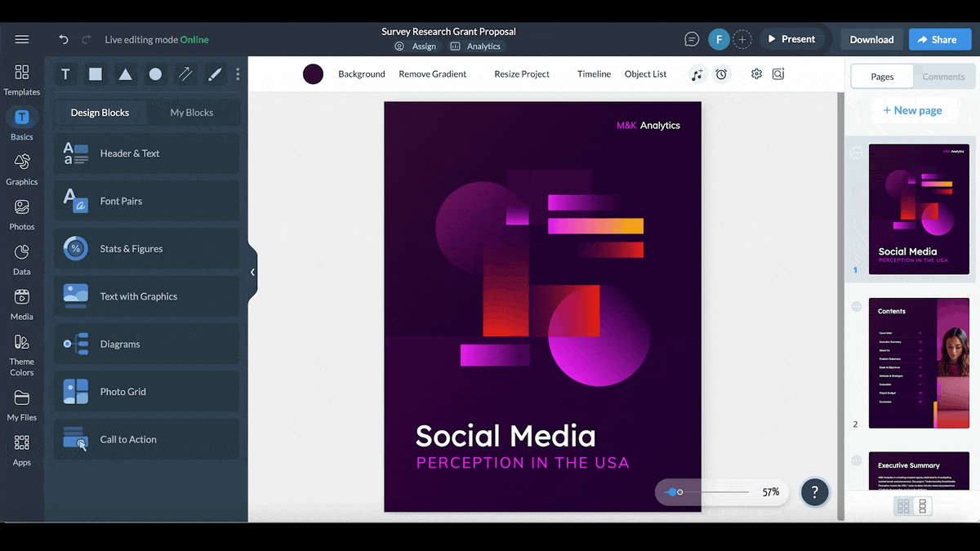This screenshot has height=551, width=980.
Task: Open the hamburger main menu
Action: coord(22,39)
